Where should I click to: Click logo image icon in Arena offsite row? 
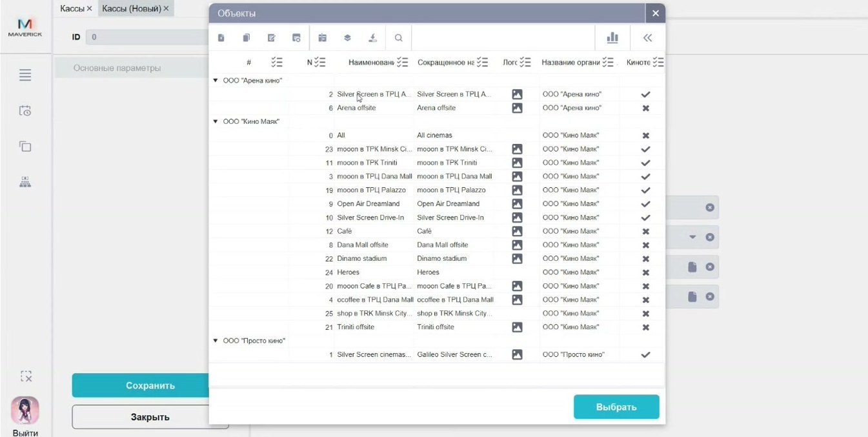[x=517, y=108]
